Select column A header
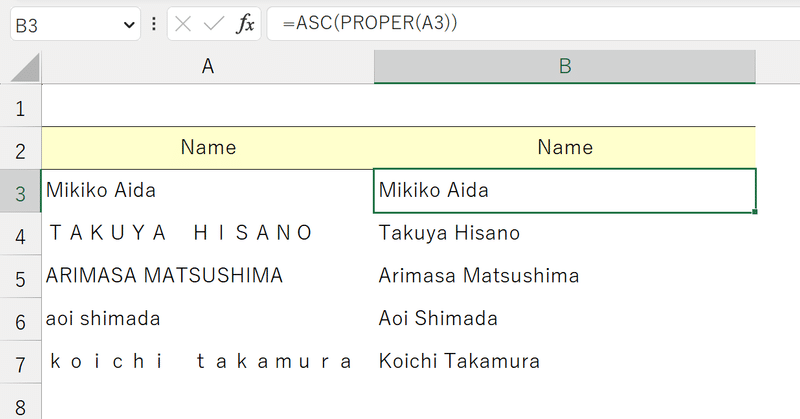Viewport: 800px width, 419px height. (208, 66)
